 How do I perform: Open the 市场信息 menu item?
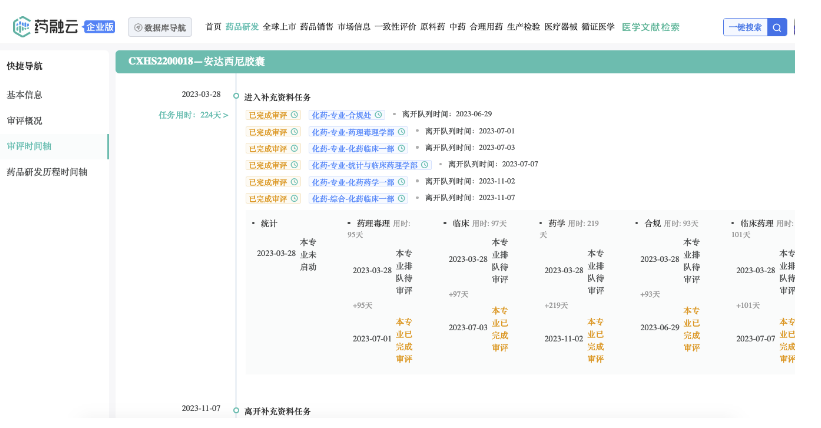coord(354,27)
